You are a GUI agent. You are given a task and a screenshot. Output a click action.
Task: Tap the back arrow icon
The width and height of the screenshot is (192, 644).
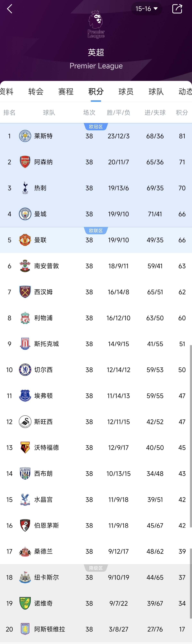tap(9, 9)
